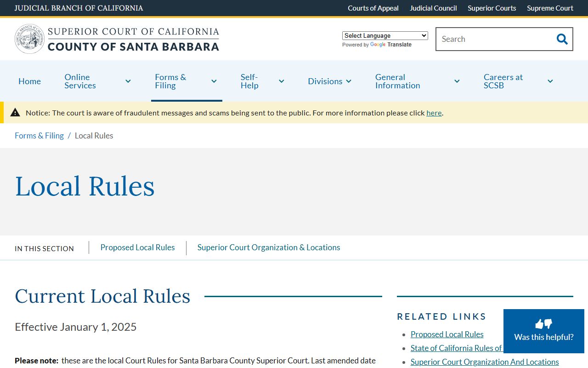This screenshot has height=368, width=588.
Task: Click the Supreme Court link
Action: [550, 8]
